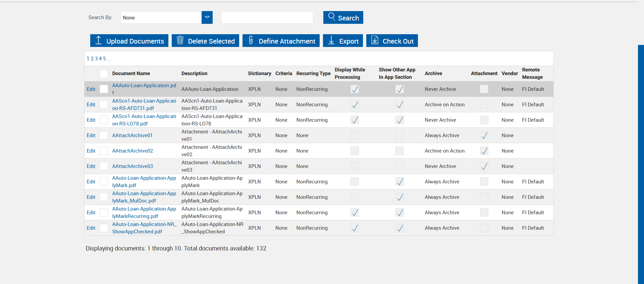Tick the select-all checkbox in header row
Viewport: 644px width, 284px height.
(x=104, y=73)
